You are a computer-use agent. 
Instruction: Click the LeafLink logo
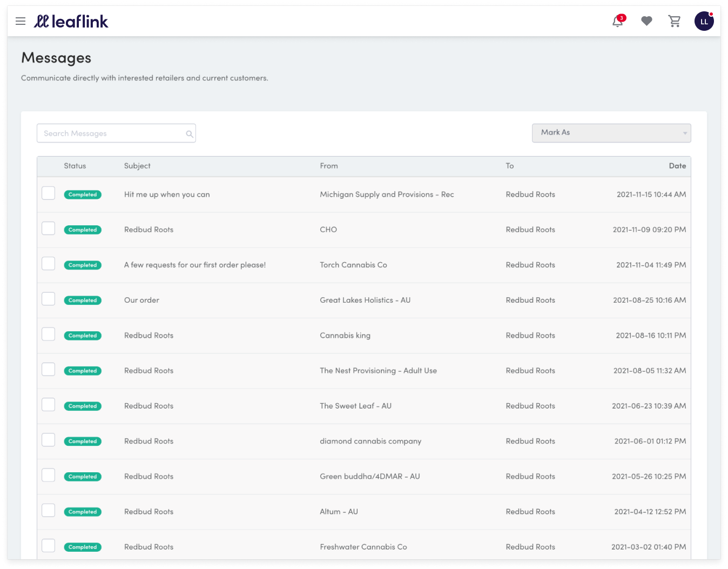[x=71, y=21]
